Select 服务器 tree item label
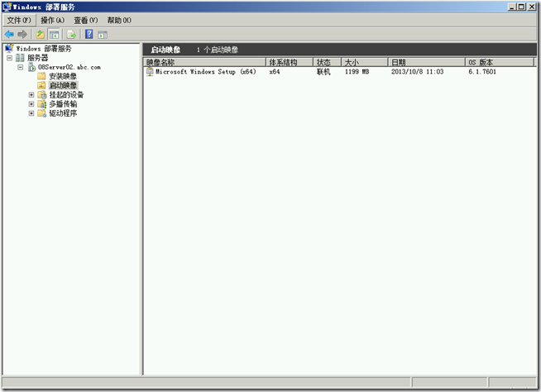Screen dimensions: 541x392 [37, 58]
